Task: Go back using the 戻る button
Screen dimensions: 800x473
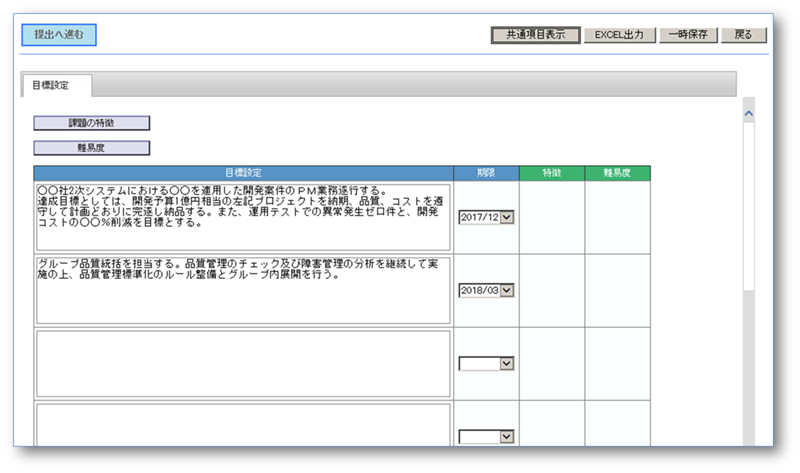Action: tap(743, 34)
